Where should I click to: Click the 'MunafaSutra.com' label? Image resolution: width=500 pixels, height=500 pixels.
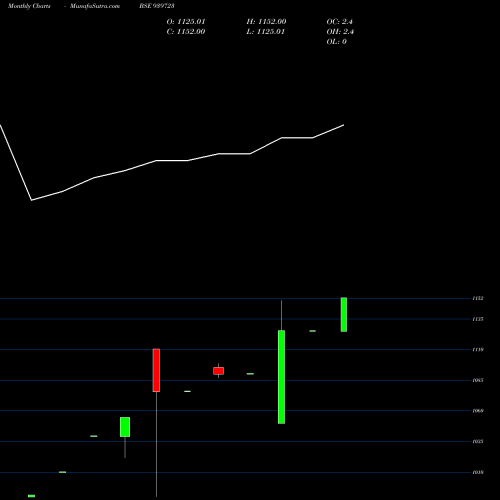coord(95,6)
